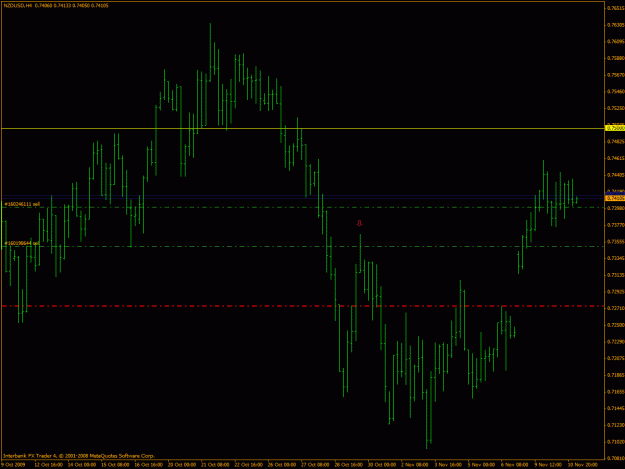Click the 0.74615 price scale label

point(616,158)
